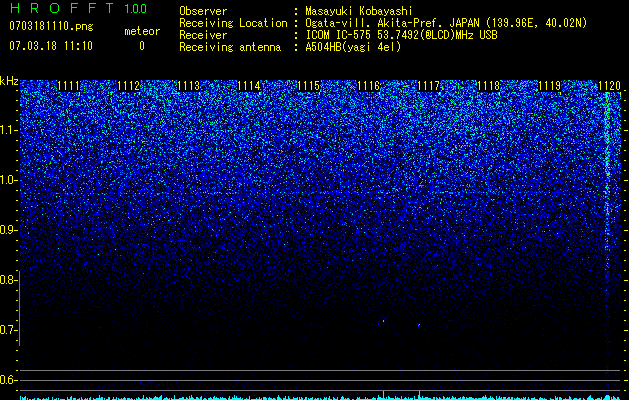Click the 1113 time marker
The height and width of the screenshot is (400, 629).
pos(189,86)
